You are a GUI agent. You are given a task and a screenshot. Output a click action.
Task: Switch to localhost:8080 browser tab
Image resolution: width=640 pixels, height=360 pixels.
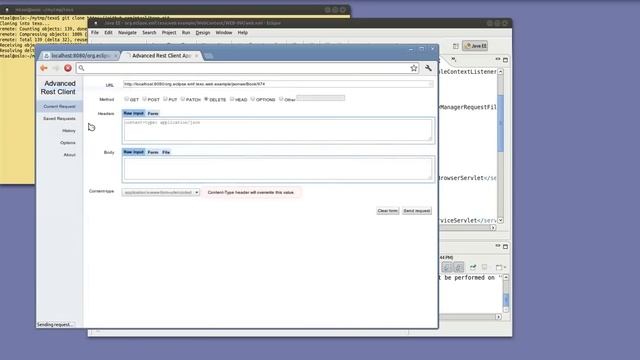(79, 56)
